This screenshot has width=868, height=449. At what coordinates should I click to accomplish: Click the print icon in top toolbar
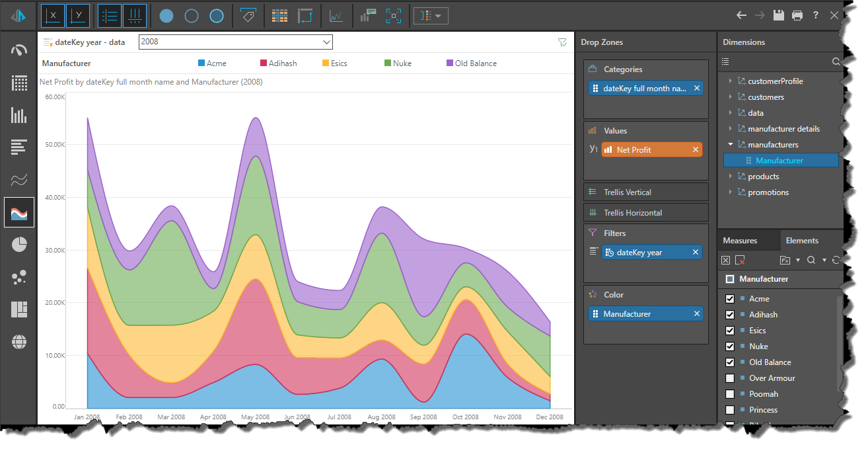(x=797, y=15)
